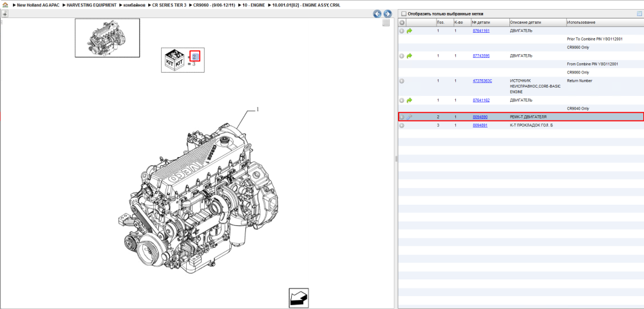The width and height of the screenshot is (644, 309).
Task: Select kit callout number 2 in diagram
Action: 195,56
